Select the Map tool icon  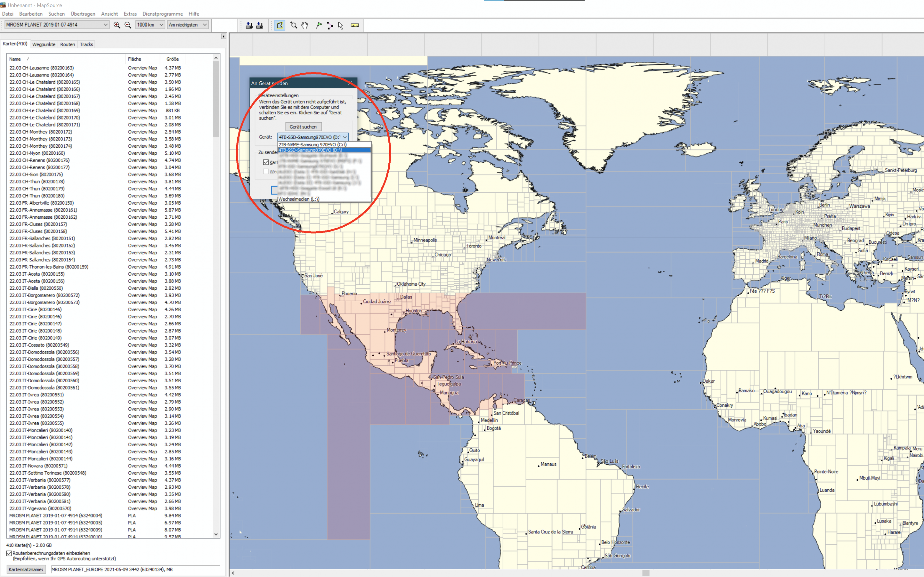click(280, 25)
